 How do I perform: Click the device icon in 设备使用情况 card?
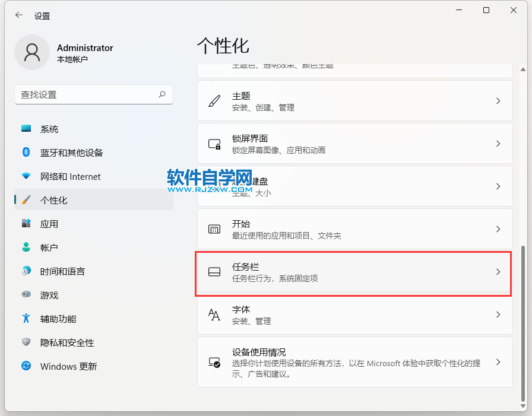214,363
